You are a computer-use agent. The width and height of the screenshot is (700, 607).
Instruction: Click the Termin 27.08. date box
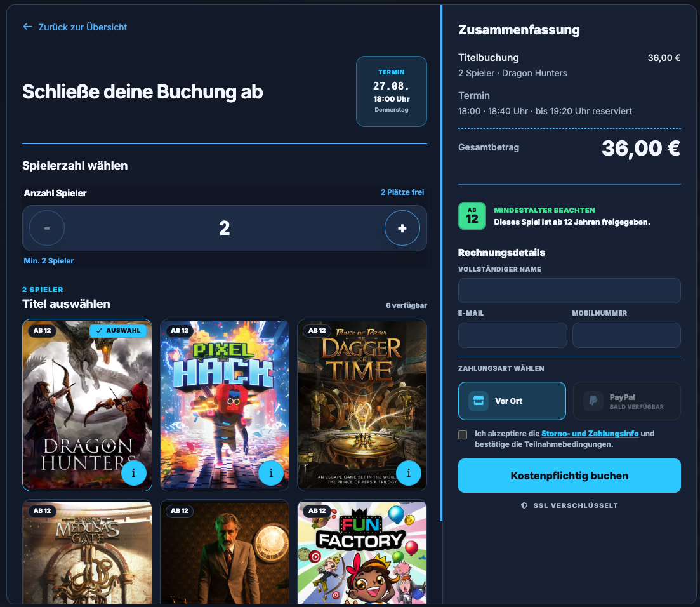click(x=392, y=91)
